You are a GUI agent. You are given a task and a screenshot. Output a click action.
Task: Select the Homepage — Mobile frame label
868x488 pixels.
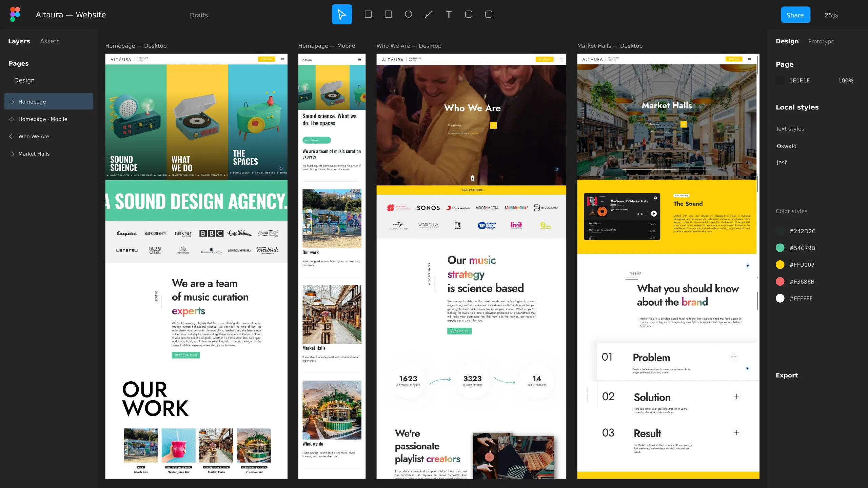(x=327, y=46)
